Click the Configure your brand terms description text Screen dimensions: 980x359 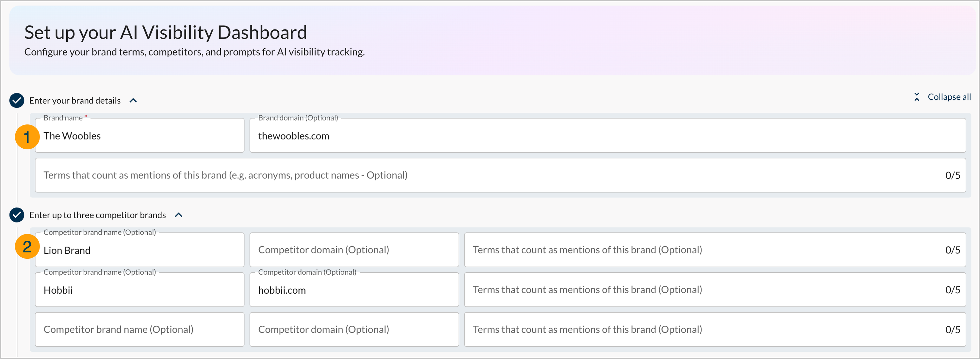click(x=194, y=52)
